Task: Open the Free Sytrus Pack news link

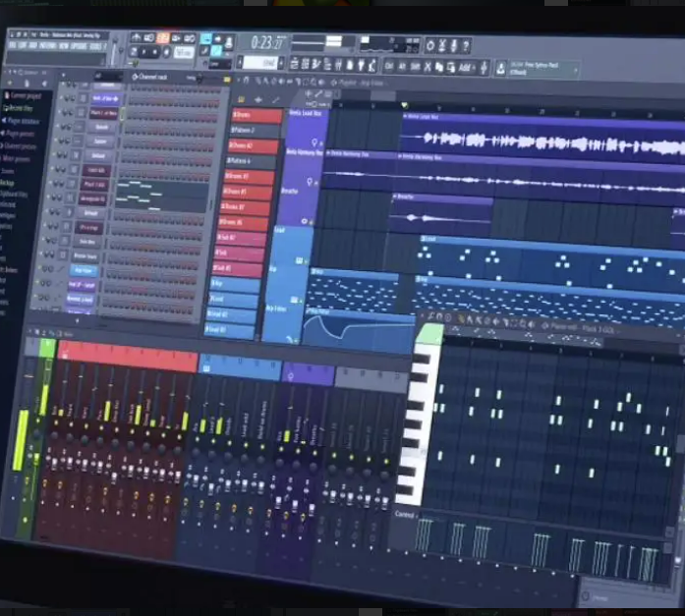Action: pyautogui.click(x=536, y=69)
